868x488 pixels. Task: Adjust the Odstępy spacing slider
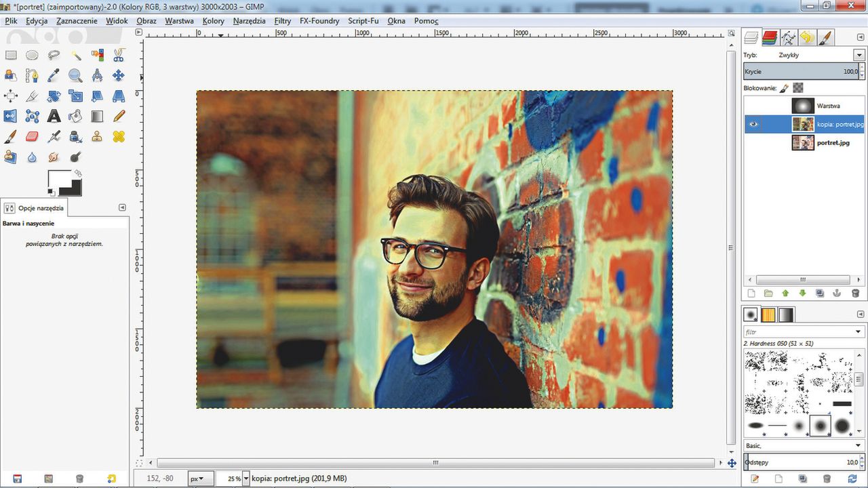point(801,462)
